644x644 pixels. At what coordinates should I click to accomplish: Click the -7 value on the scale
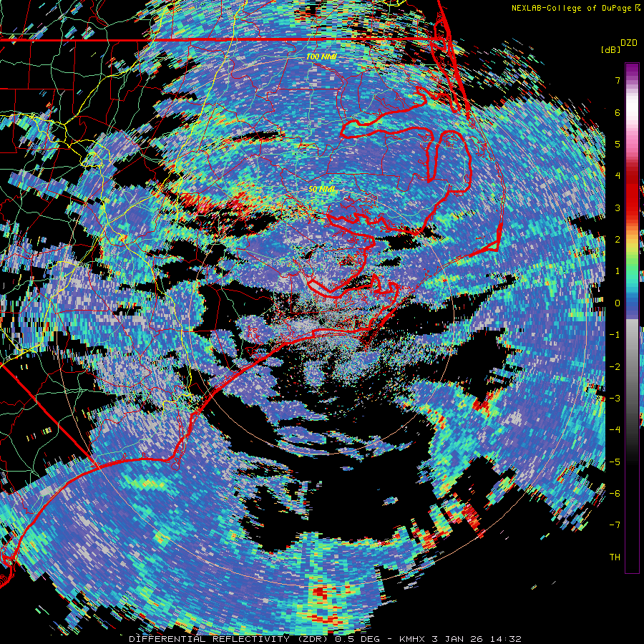click(x=615, y=525)
